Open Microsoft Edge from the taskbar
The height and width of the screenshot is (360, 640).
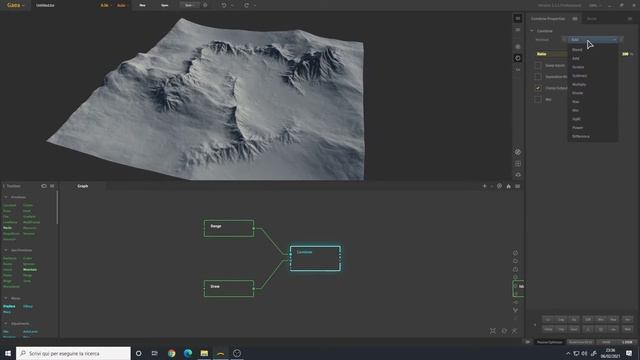coord(188,353)
